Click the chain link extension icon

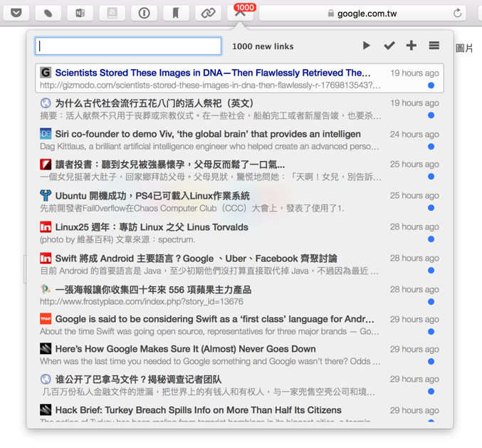pyautogui.click(x=208, y=13)
